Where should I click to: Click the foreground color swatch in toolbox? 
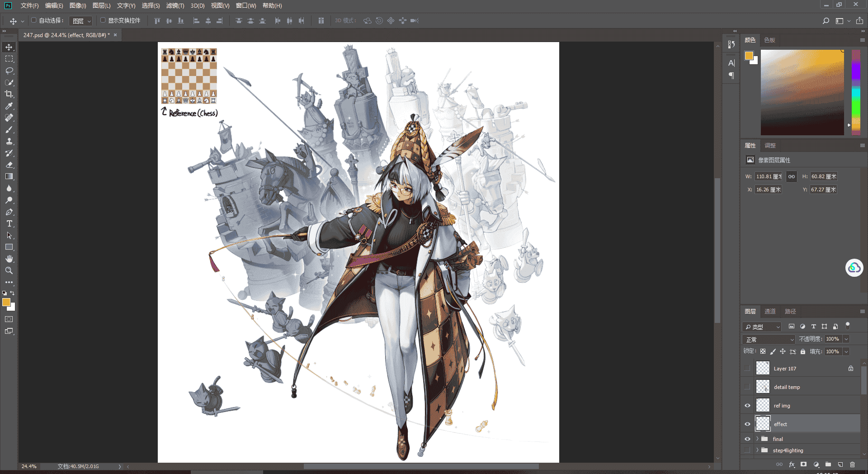[6, 303]
